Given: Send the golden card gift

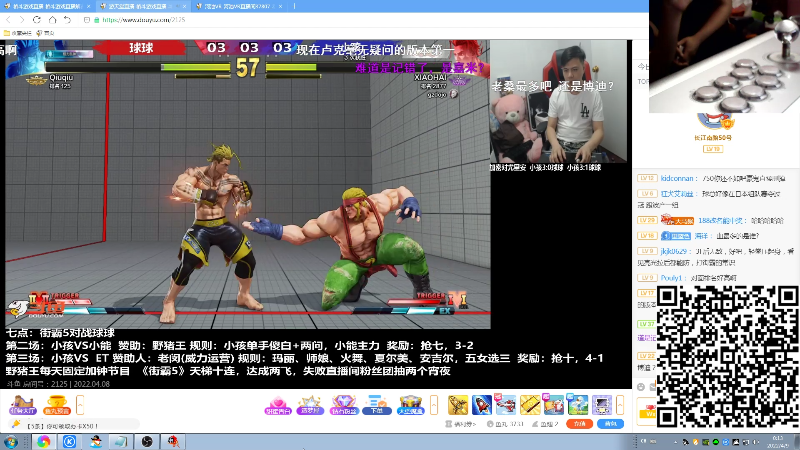Looking at the screenshot, I should (x=530, y=405).
